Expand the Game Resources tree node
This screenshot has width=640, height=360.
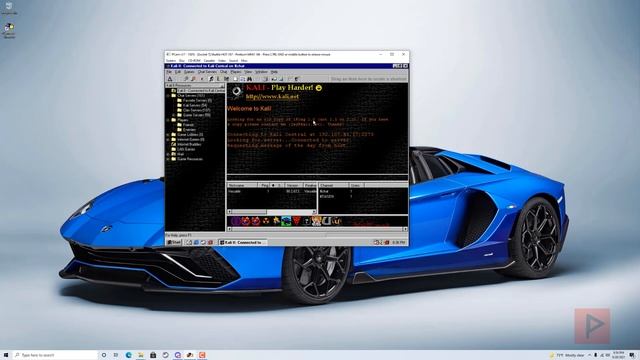168,159
